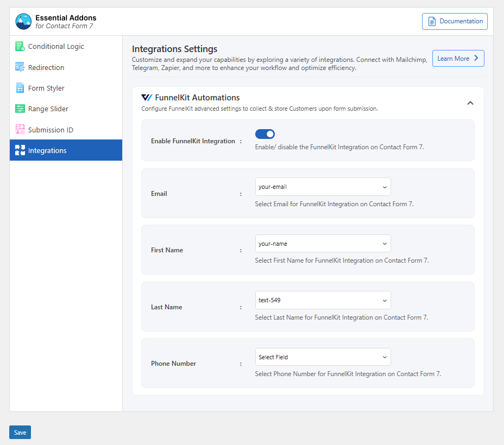
Task: Click the Last Name label
Action: pyautogui.click(x=167, y=307)
